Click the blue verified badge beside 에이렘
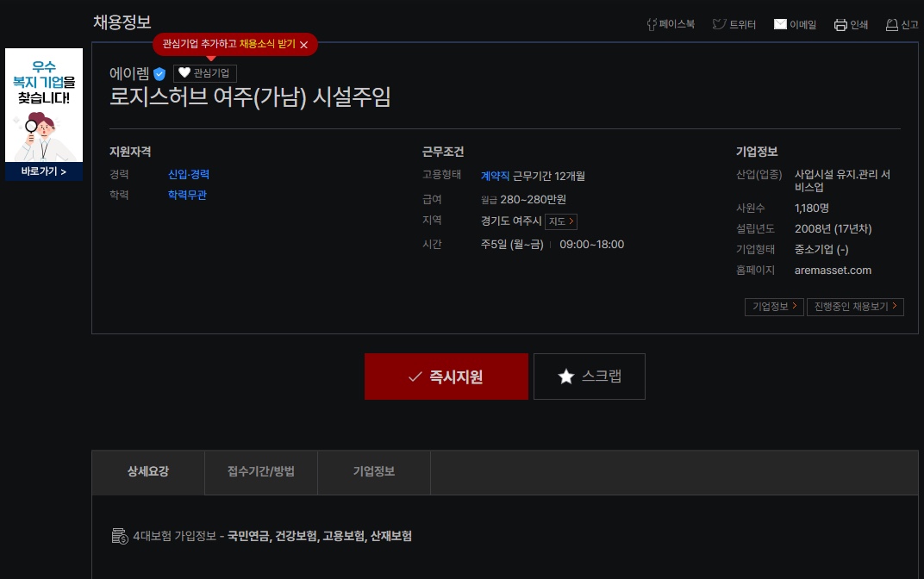The image size is (924, 579). coord(159,74)
